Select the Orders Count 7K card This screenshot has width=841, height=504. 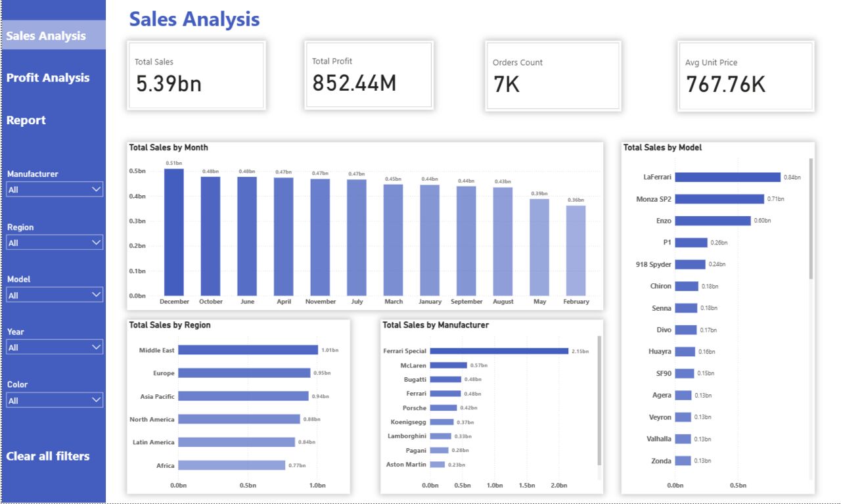pos(553,76)
